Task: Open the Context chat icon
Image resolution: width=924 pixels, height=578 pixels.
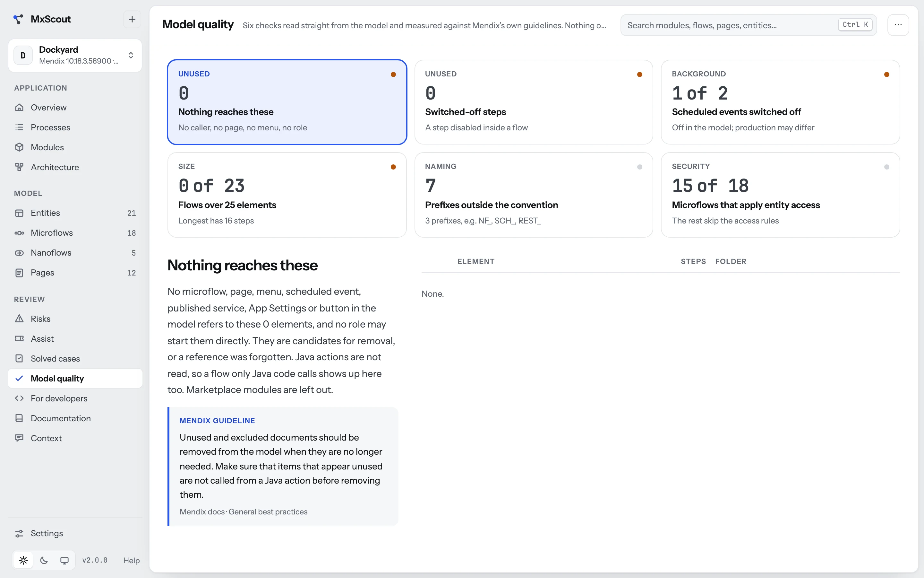Action: pyautogui.click(x=19, y=438)
